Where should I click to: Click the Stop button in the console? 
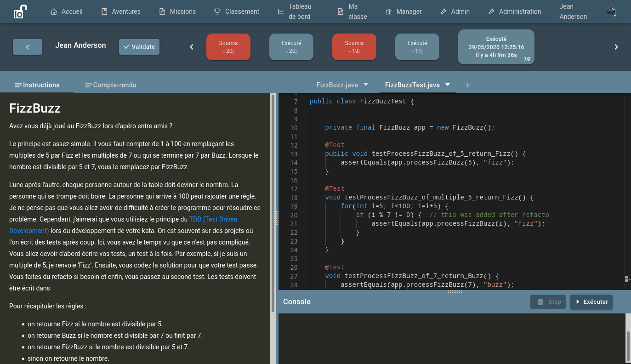548,302
